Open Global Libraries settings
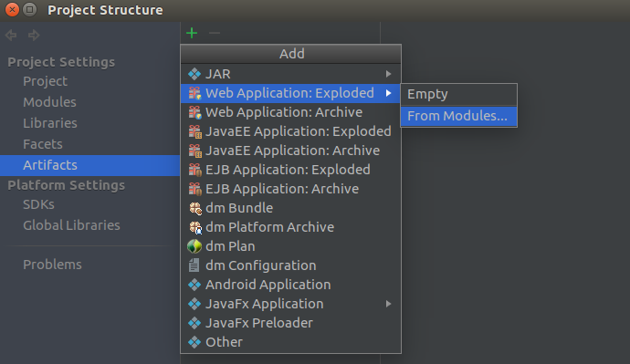Screen dimensions: 630x364 90,225
